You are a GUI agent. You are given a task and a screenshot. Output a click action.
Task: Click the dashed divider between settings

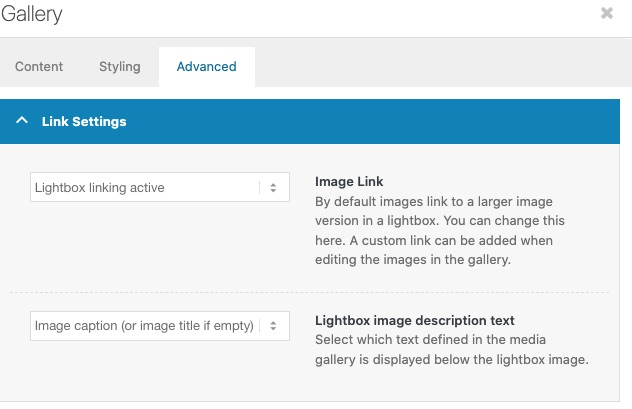pos(310,292)
